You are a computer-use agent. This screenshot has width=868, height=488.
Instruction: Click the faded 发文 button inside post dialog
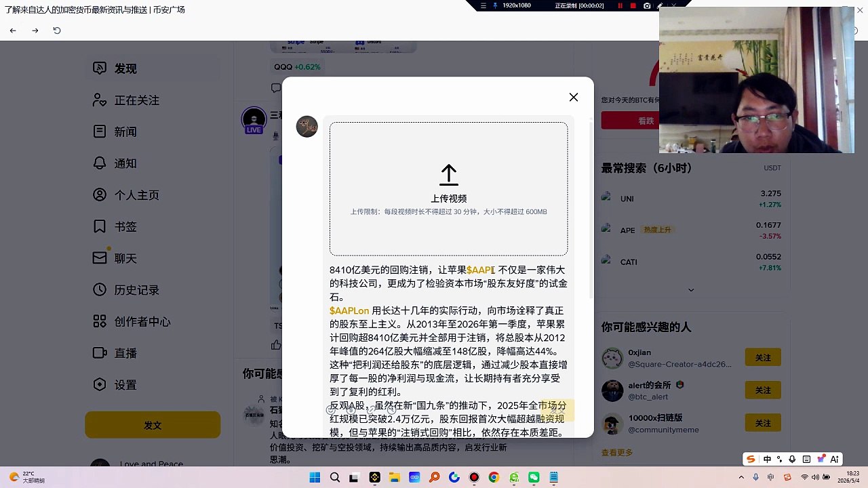[x=556, y=410]
